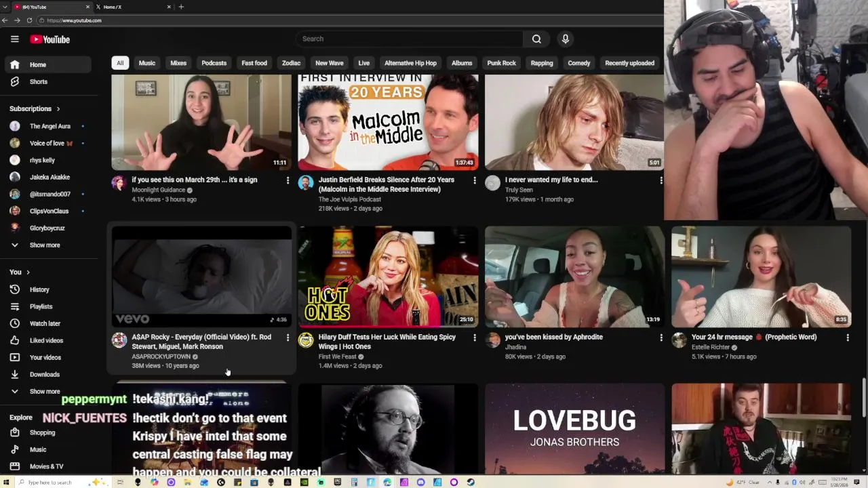This screenshot has width=868, height=488.
Task: Open options menu for Hilary Duff Hot Ones video
Action: coord(474,338)
